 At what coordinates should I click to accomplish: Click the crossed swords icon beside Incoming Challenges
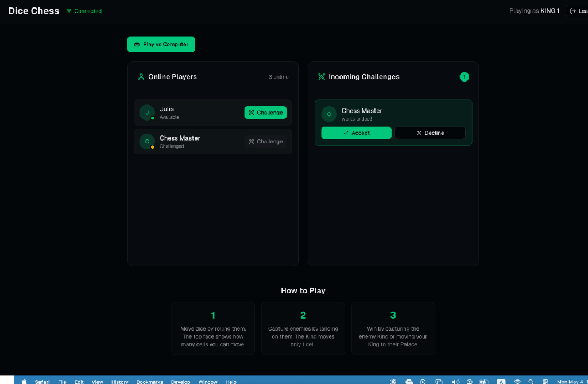coord(322,77)
